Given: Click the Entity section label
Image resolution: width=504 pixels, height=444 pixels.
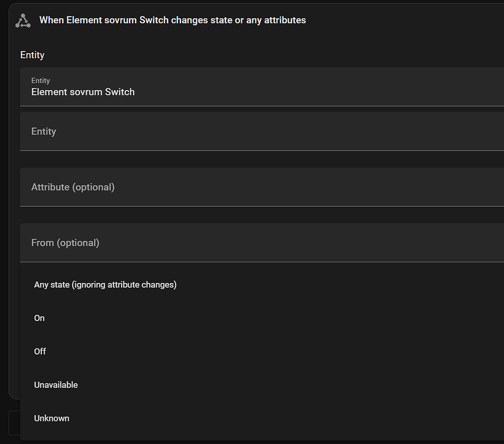Looking at the screenshot, I should click(32, 54).
